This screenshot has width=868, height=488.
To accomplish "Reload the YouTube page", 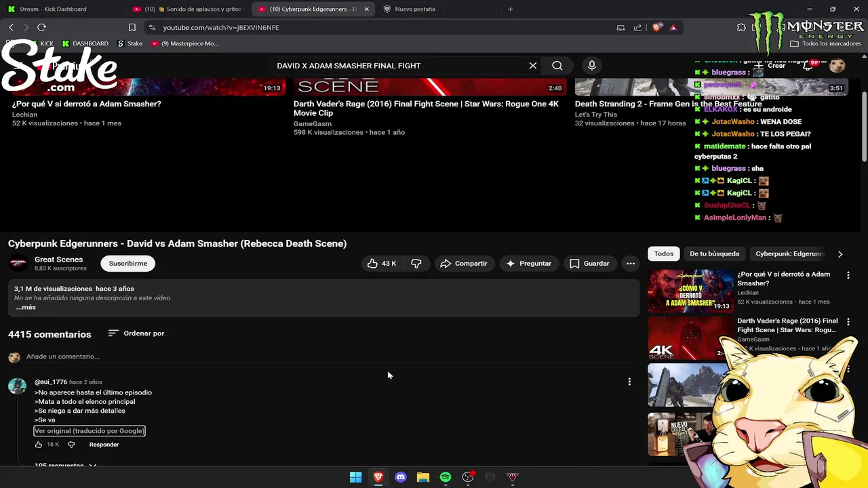I will 41,27.
